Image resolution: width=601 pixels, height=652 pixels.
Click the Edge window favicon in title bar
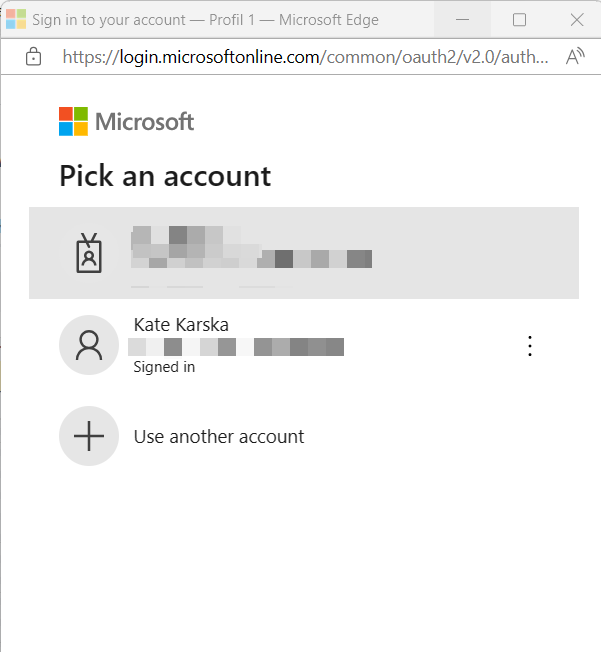click(16, 19)
